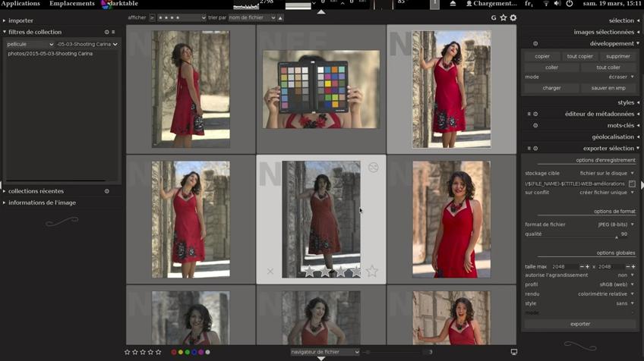Viewport: 644px width, 361px height.
Task: Click the copier button
Action: (x=542, y=57)
